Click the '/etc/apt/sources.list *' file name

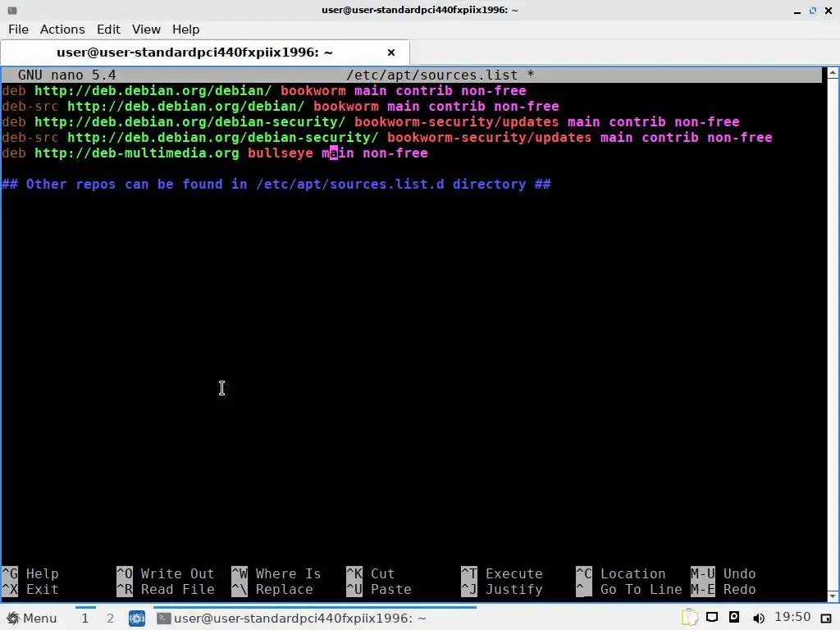pos(440,75)
